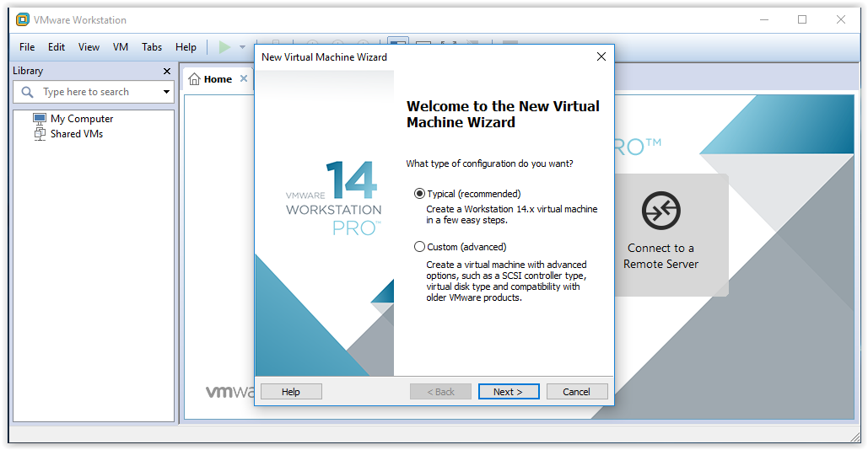Open the Tabs menu
The height and width of the screenshot is (450, 868).
(152, 47)
